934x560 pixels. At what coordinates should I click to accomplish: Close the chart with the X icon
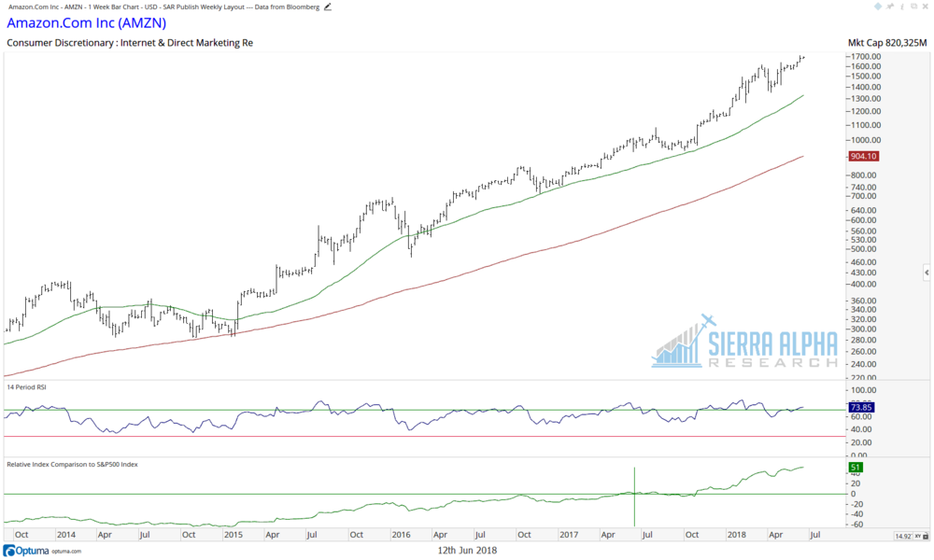pyautogui.click(x=925, y=6)
